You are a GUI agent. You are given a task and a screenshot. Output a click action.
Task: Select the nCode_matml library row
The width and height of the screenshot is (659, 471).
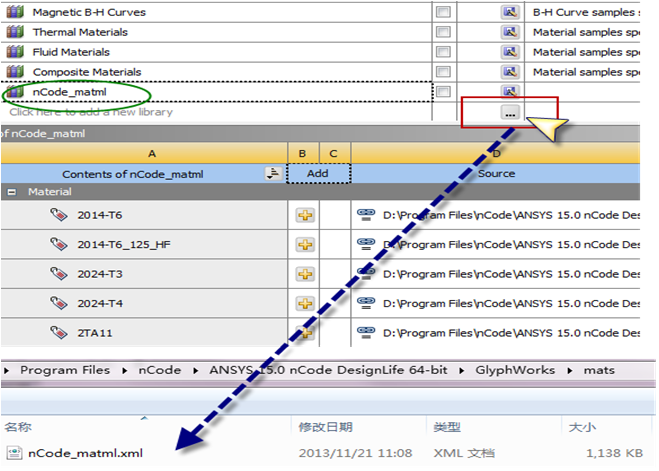point(216,92)
